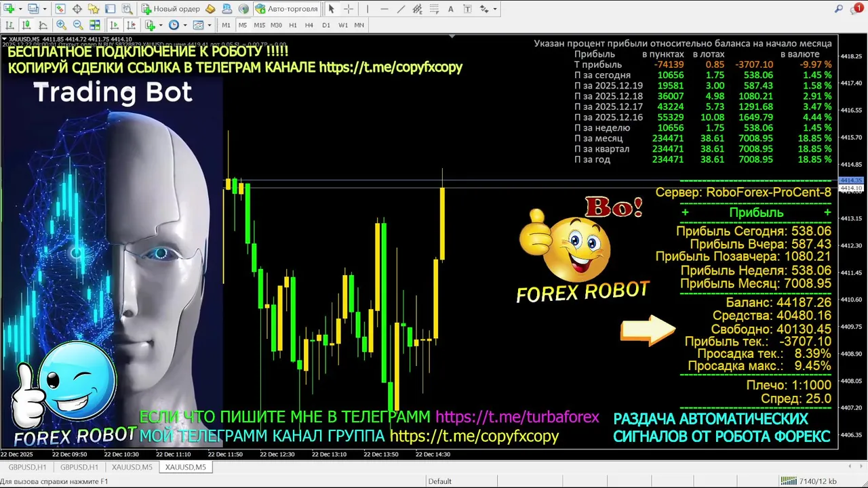
Task: Toggle Chart Shift from right border
Action: pyautogui.click(x=130, y=25)
